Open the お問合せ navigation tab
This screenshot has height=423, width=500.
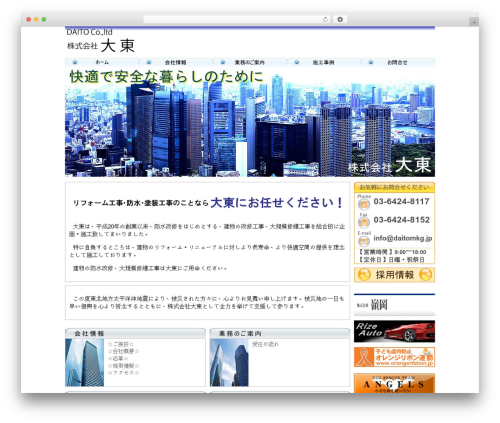pos(398,62)
